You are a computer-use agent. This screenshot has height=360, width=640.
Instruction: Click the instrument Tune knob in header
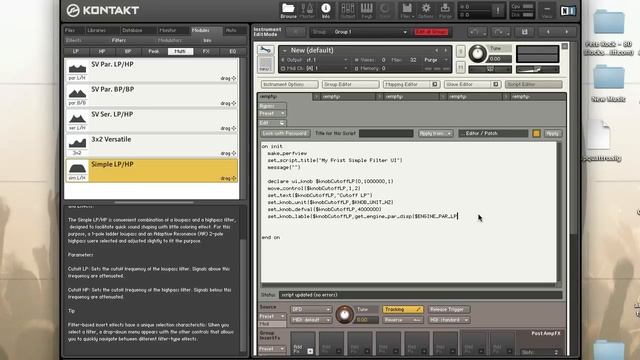[x=478, y=53]
